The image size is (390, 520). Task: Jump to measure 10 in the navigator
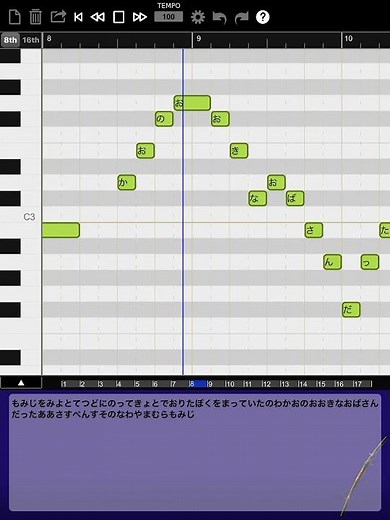pyautogui.click(x=230, y=384)
